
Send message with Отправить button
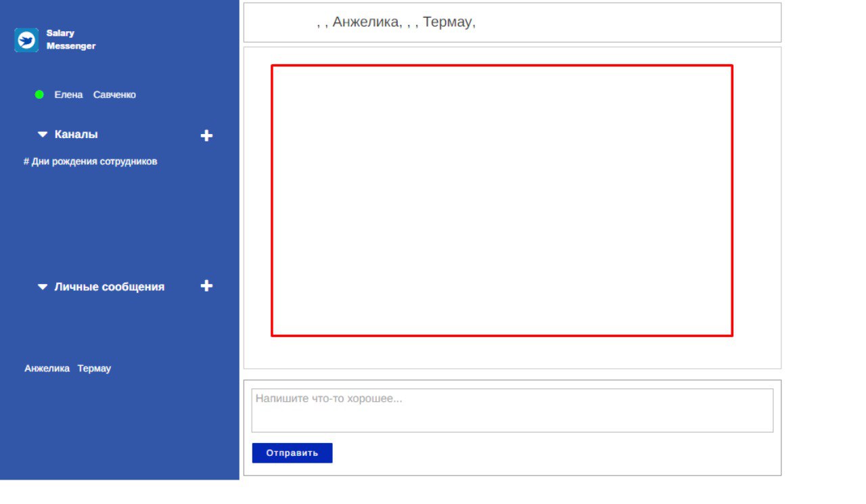tap(292, 453)
